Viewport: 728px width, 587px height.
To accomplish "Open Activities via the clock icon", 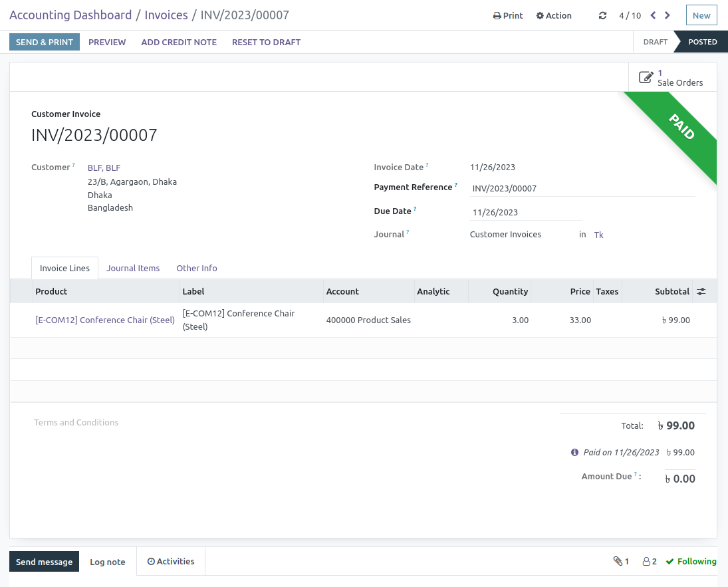I will (x=170, y=561).
